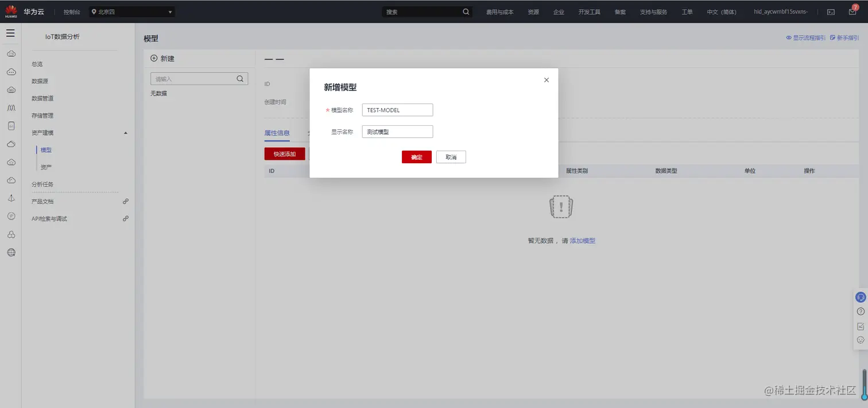
Task: Click the 操作 column header
Action: [x=809, y=171]
